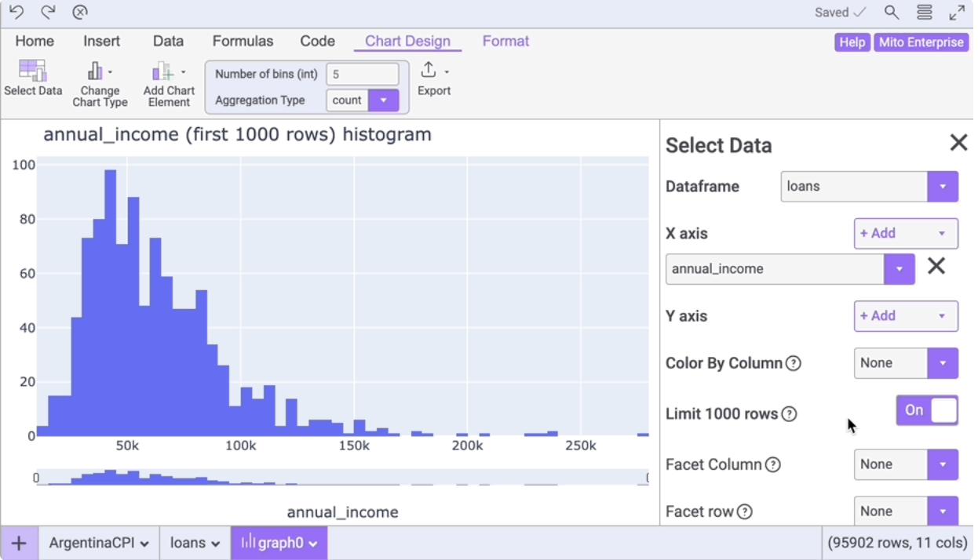Add a new sheet with the plus icon
Image resolution: width=978 pixels, height=560 pixels.
tap(19, 542)
